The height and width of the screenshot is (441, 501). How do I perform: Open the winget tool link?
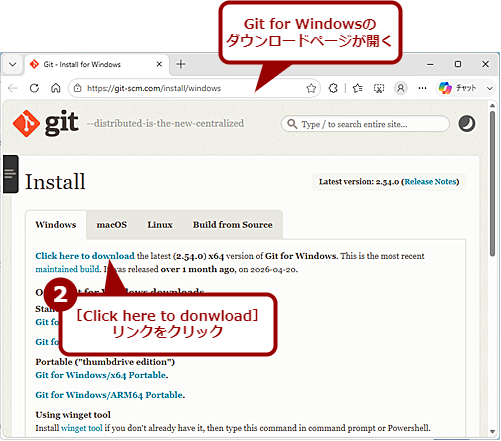point(82,428)
